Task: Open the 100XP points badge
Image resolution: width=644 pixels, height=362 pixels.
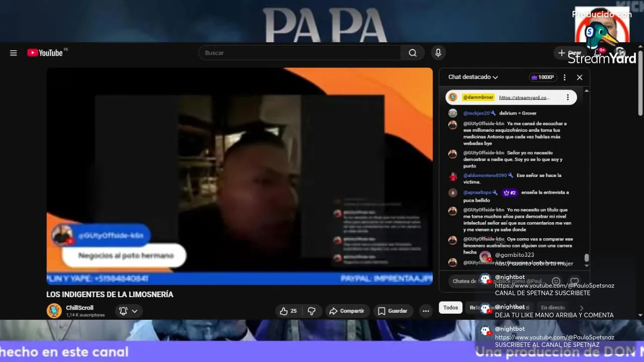Action: [542, 77]
